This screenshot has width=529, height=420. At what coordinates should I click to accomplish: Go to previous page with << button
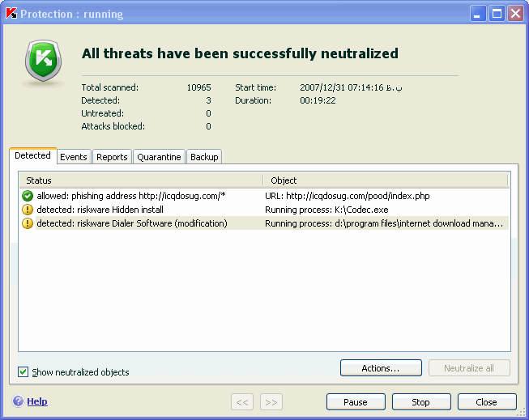tap(242, 402)
